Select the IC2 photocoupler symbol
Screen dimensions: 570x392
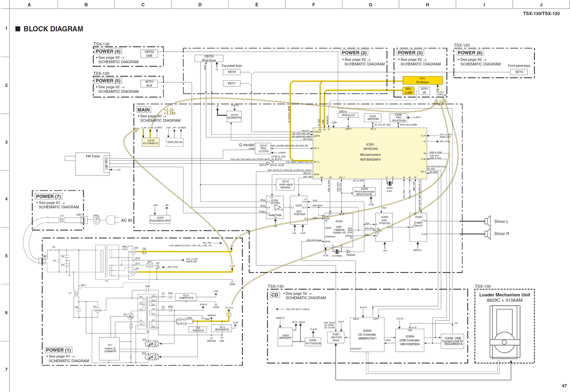pyautogui.click(x=152, y=357)
